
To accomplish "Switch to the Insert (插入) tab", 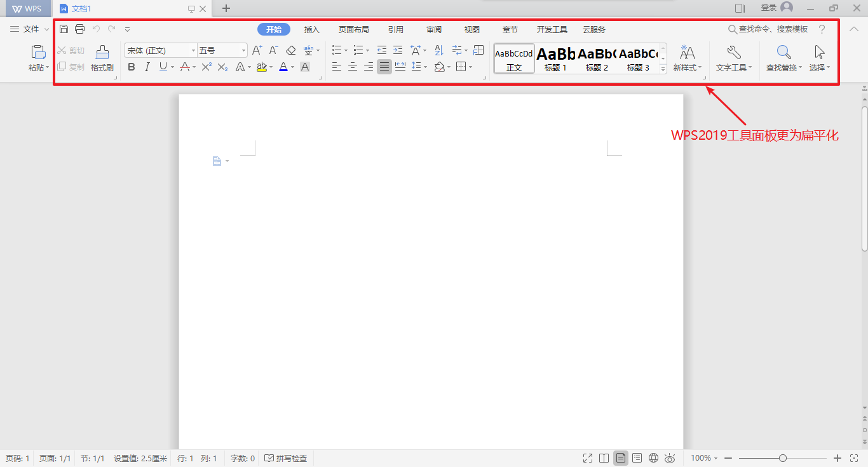I will point(311,30).
